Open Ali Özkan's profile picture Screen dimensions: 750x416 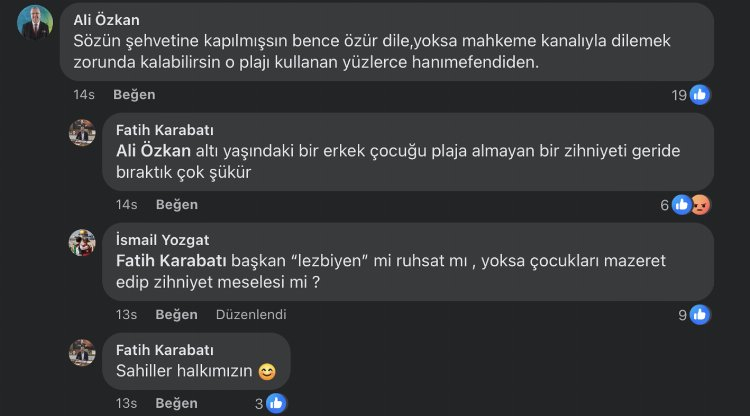tap(36, 25)
